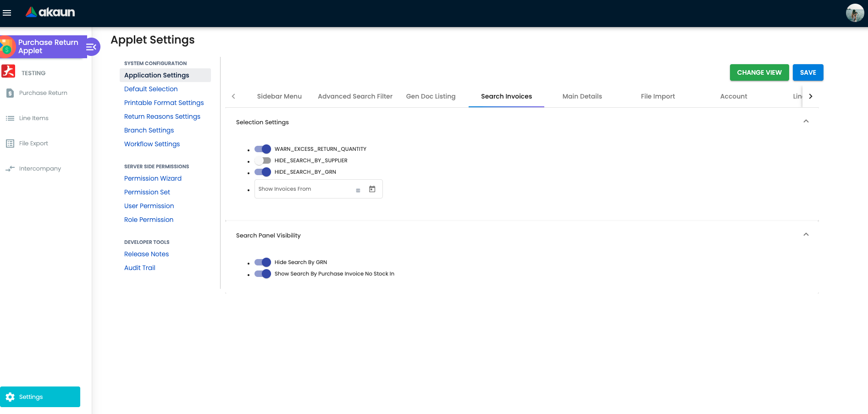Switch to the File Import tab
868x414 pixels.
pyautogui.click(x=658, y=96)
